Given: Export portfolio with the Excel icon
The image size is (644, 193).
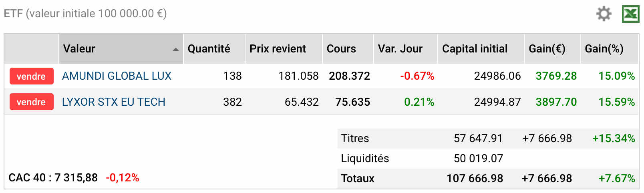Looking at the screenshot, I should pos(630,14).
